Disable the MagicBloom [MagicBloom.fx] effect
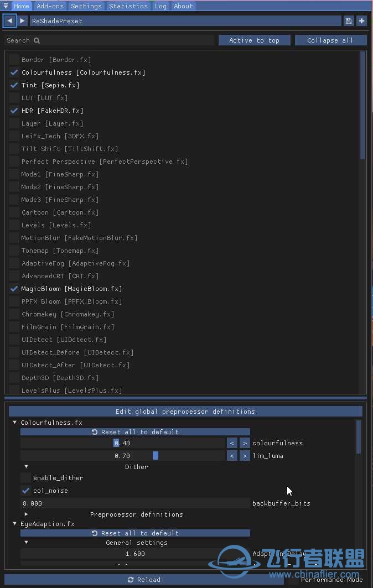Screen dimensions: 373x588 coord(14,288)
